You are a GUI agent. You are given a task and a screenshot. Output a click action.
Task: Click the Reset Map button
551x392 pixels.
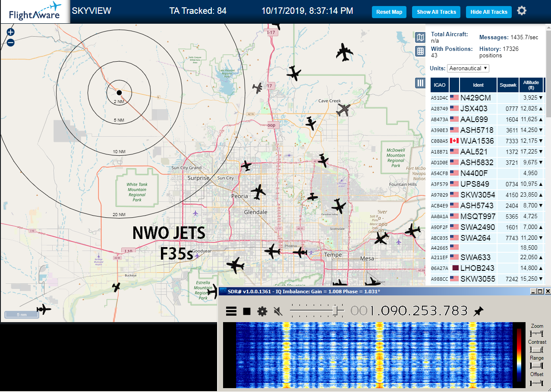click(389, 12)
